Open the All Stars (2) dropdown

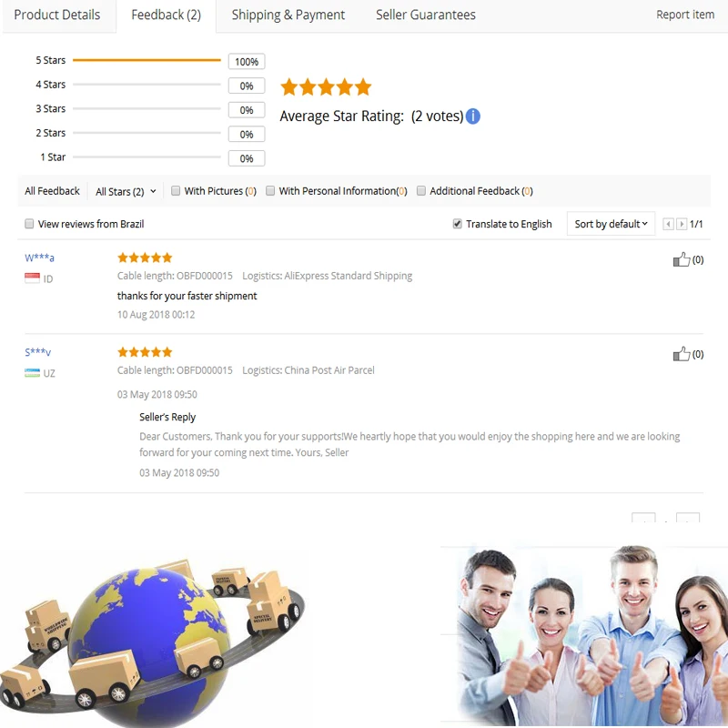coord(126,191)
